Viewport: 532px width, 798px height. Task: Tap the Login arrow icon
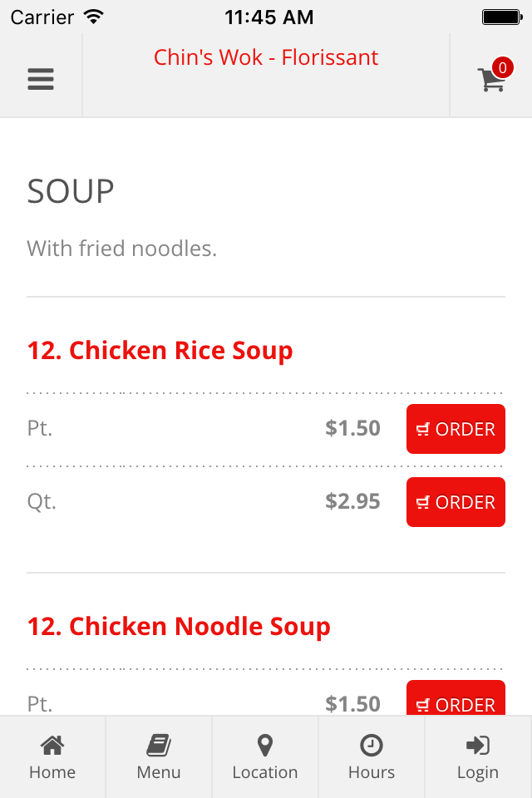click(x=477, y=746)
